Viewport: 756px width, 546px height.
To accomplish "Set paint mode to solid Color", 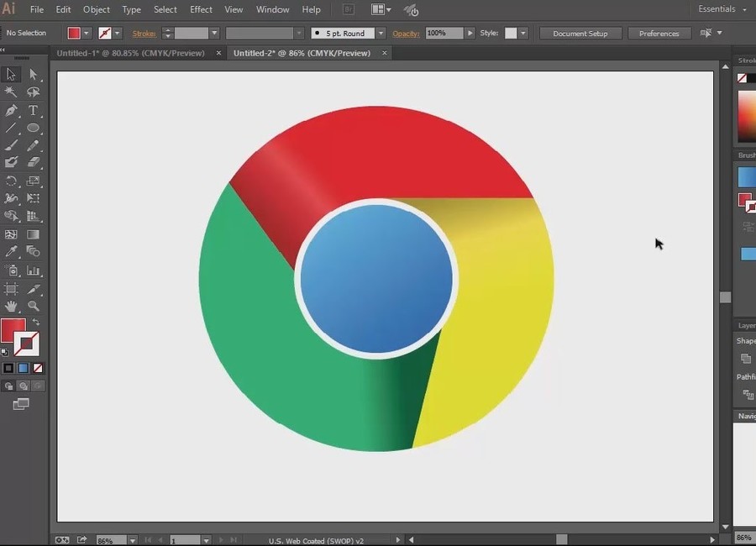I will (x=8, y=368).
